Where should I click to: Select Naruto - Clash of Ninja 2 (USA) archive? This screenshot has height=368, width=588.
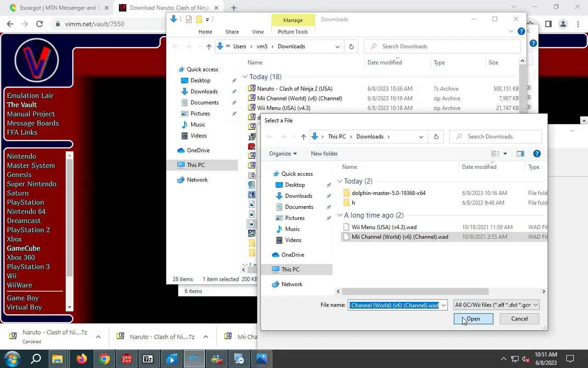click(294, 89)
